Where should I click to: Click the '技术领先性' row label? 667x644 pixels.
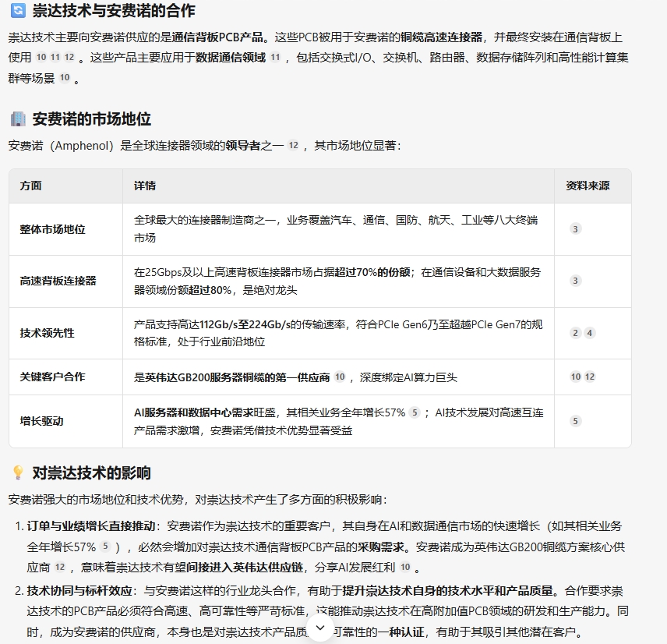[x=47, y=333]
